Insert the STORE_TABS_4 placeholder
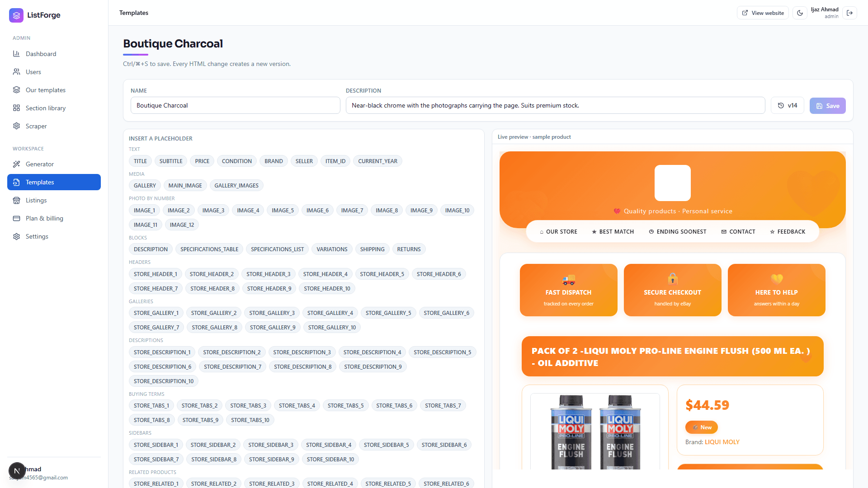The height and width of the screenshot is (488, 868). (x=297, y=405)
